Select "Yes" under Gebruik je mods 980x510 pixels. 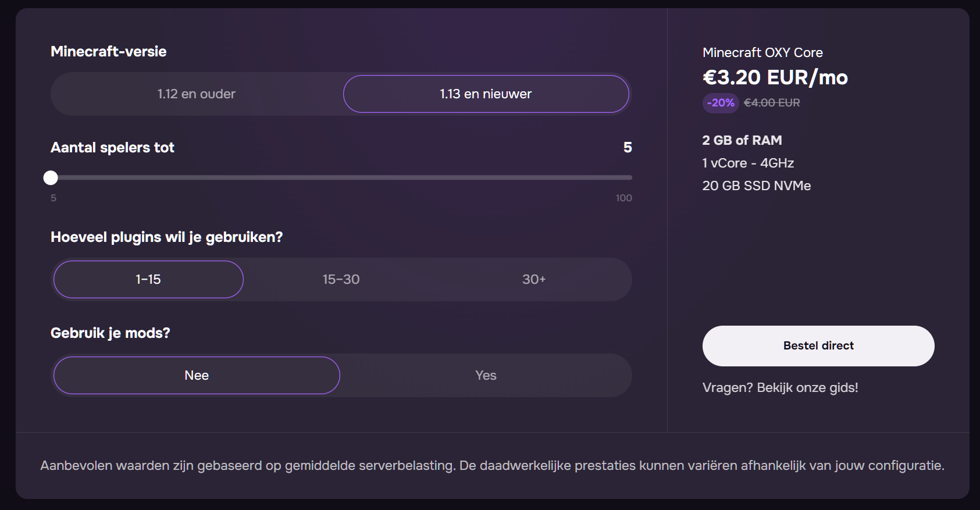[x=486, y=375]
